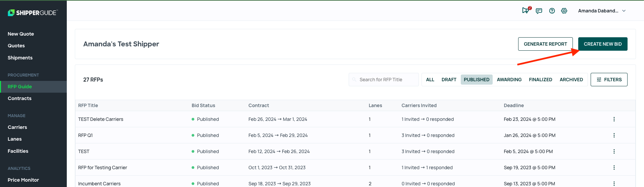
Task: Open row menu for RFP for Testing Carrier
Action: pos(614,168)
